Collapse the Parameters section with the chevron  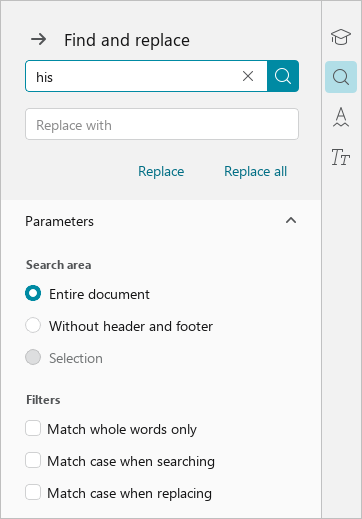[291, 221]
